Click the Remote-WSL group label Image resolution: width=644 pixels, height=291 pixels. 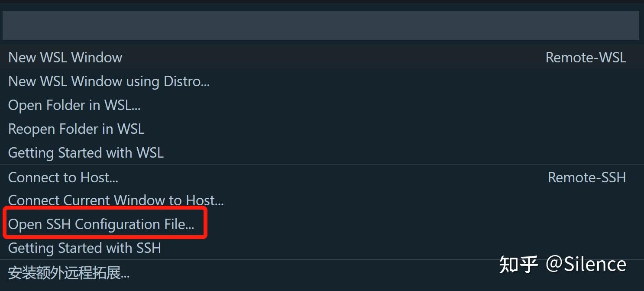click(x=586, y=58)
